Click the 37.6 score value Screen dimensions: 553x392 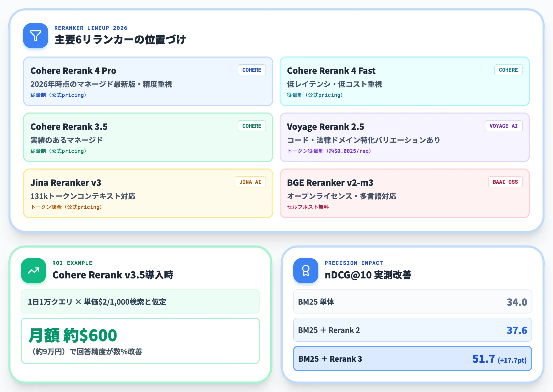517,331
